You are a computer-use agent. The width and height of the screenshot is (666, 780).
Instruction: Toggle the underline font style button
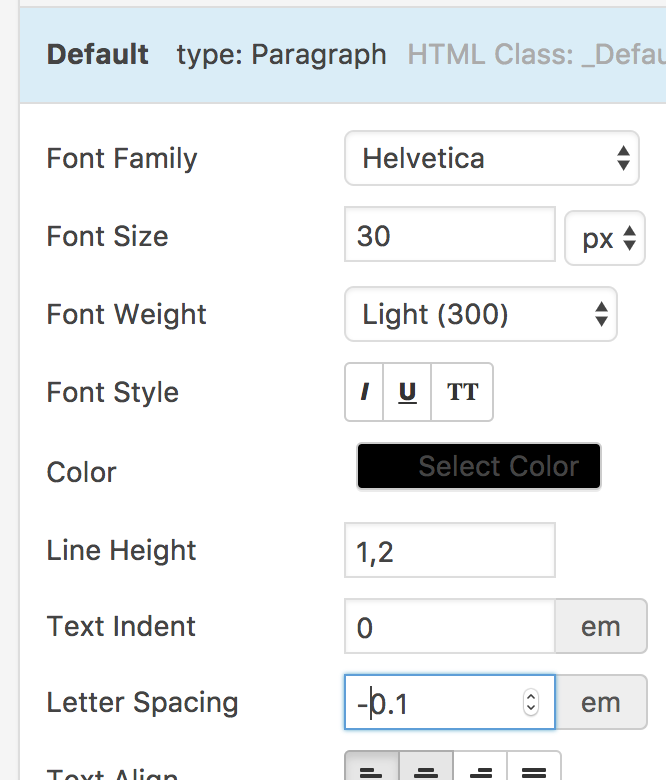pos(407,392)
